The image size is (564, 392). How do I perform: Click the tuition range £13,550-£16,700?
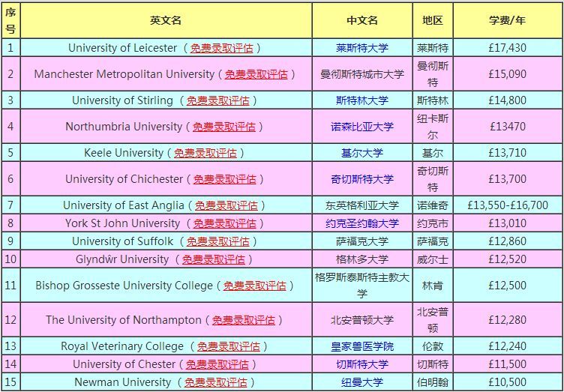pyautogui.click(x=508, y=205)
